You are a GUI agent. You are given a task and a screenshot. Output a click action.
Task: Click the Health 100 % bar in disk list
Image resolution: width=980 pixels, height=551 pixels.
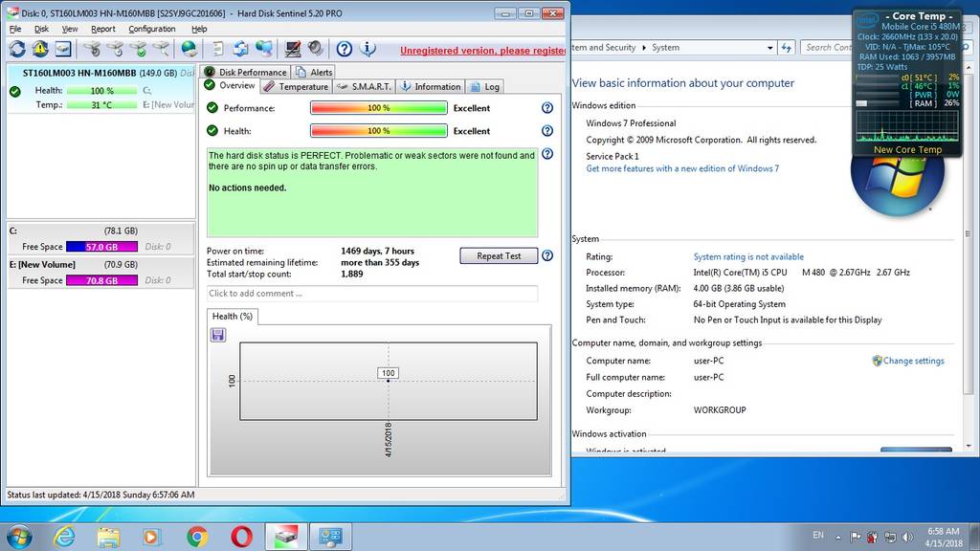click(x=101, y=91)
